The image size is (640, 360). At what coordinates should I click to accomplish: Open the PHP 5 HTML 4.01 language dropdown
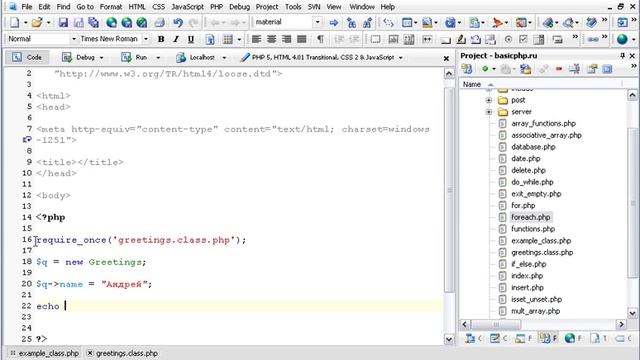(401, 58)
